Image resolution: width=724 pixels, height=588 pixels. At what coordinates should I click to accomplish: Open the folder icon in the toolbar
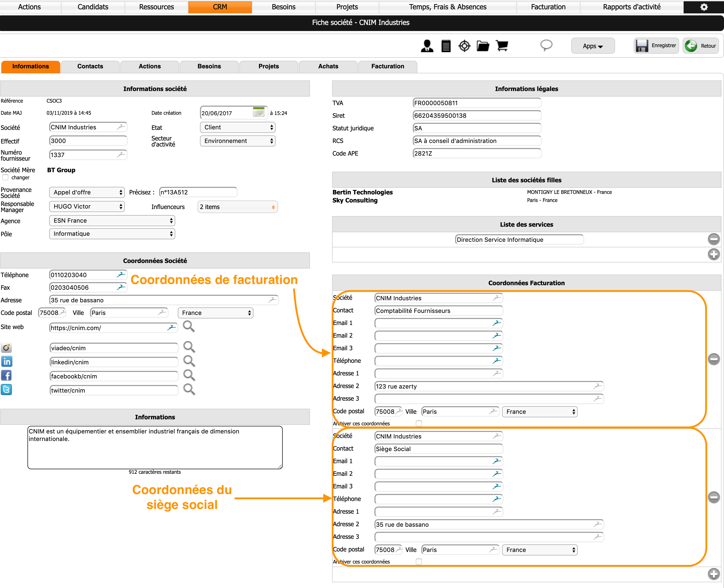[483, 46]
